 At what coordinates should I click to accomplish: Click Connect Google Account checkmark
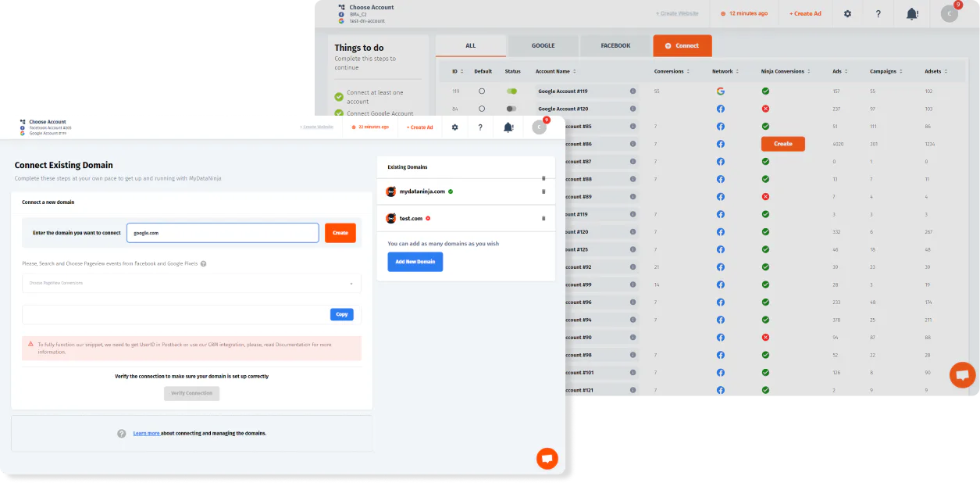[x=339, y=114]
